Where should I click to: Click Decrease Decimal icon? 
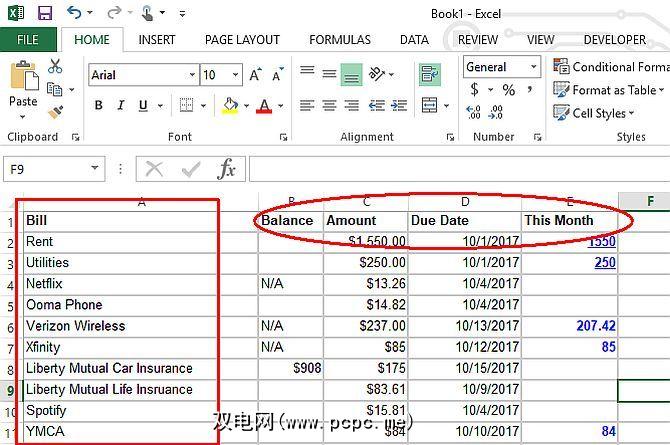tap(496, 112)
